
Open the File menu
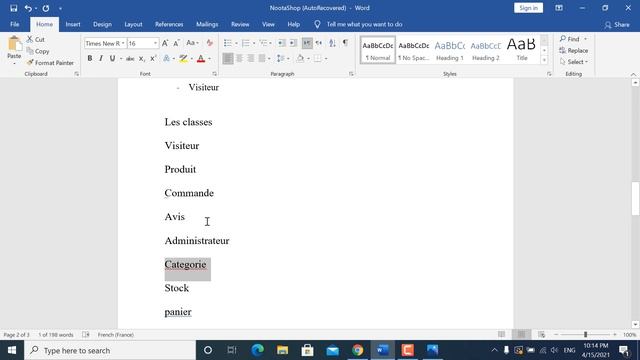[15, 24]
